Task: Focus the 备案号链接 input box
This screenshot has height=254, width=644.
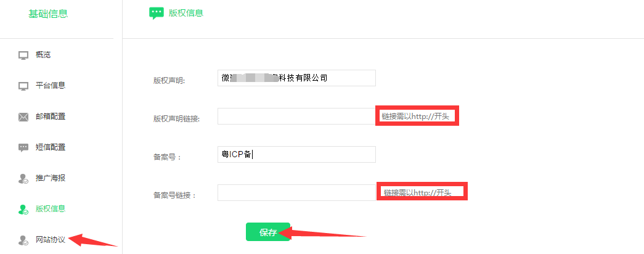Action: coord(296,193)
